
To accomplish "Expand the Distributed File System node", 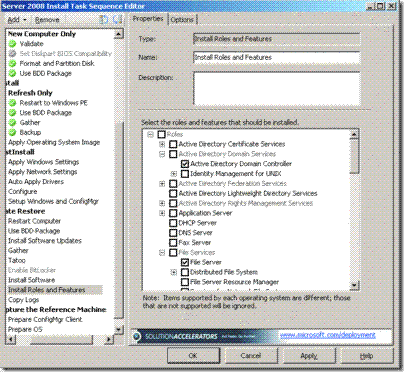I will (174, 272).
